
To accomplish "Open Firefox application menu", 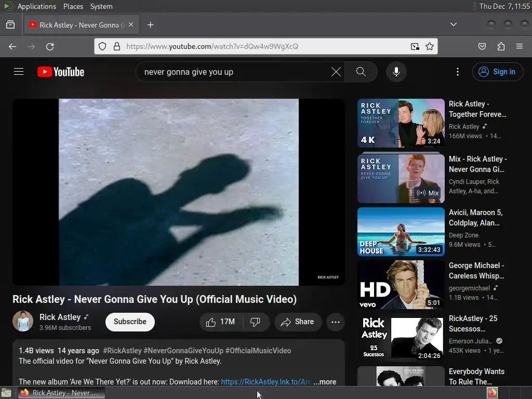I will [520, 46].
